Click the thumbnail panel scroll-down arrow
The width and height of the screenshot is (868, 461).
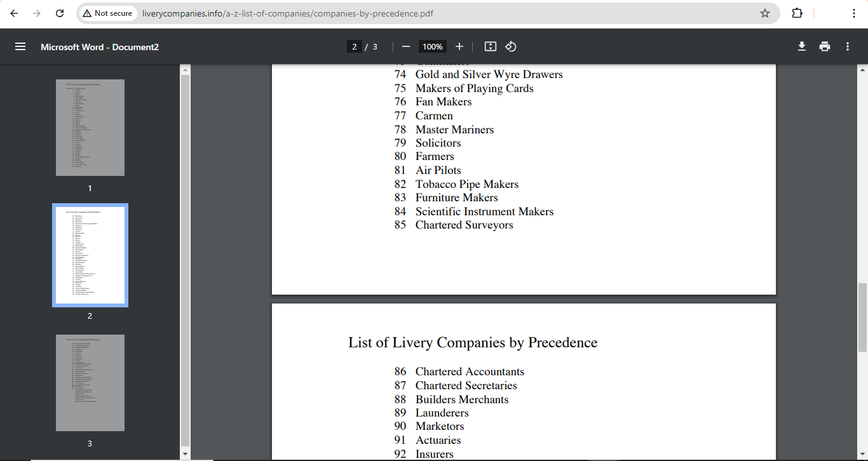(x=186, y=454)
